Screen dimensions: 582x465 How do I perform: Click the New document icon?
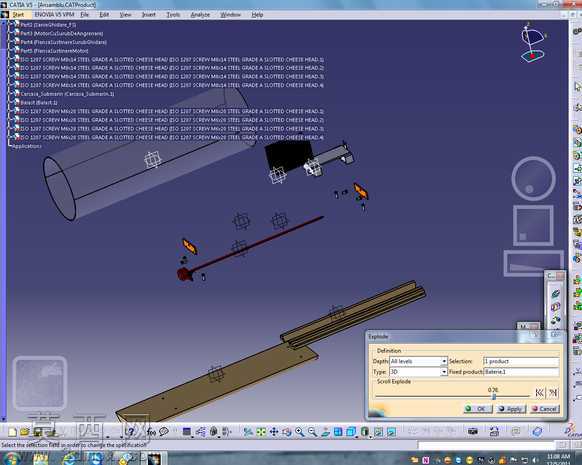point(12,432)
